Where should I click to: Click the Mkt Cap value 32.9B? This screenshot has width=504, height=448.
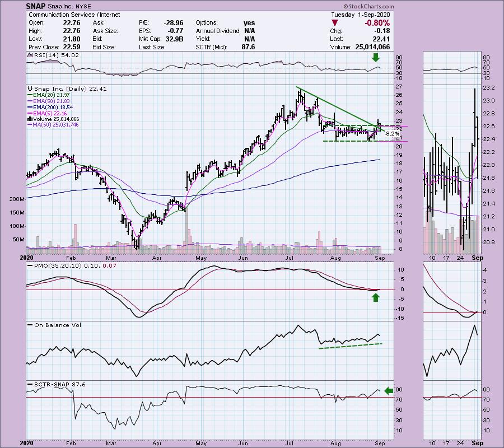(175, 39)
